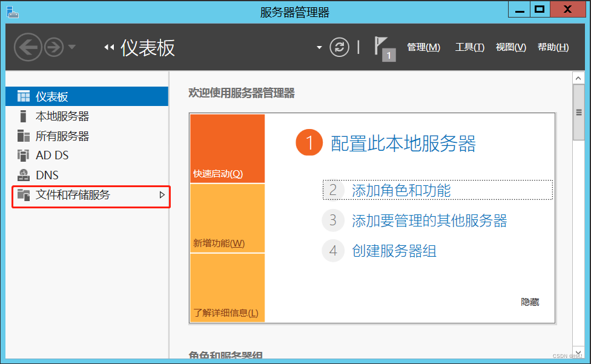The image size is (591, 364).
Task: Expand 文件和存储服务 with its arrow
Action: point(162,196)
